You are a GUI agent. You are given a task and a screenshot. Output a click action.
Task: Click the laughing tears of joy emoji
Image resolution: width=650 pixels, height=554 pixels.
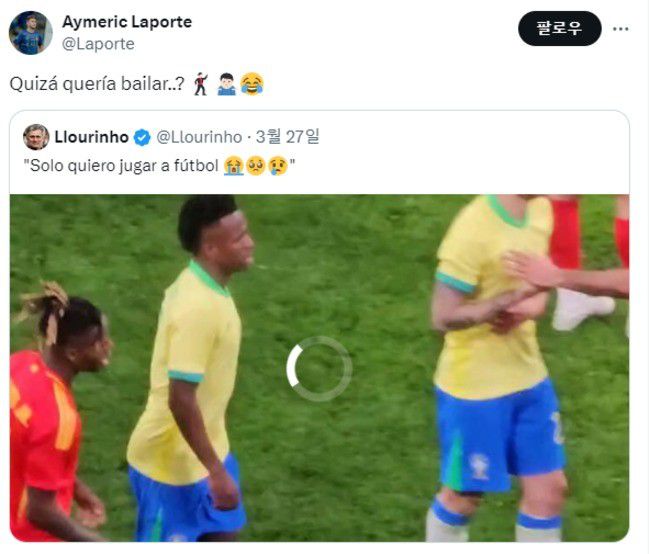pyautogui.click(x=252, y=84)
